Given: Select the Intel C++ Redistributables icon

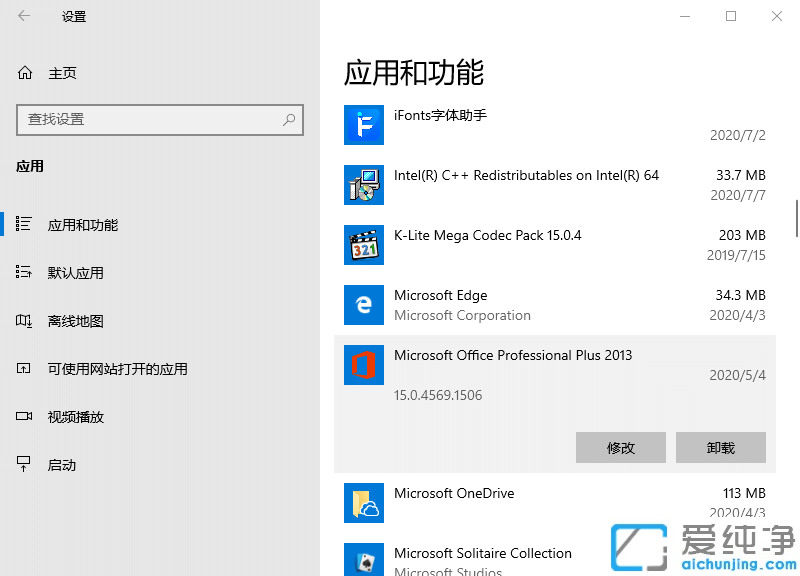Looking at the screenshot, I should tap(363, 185).
